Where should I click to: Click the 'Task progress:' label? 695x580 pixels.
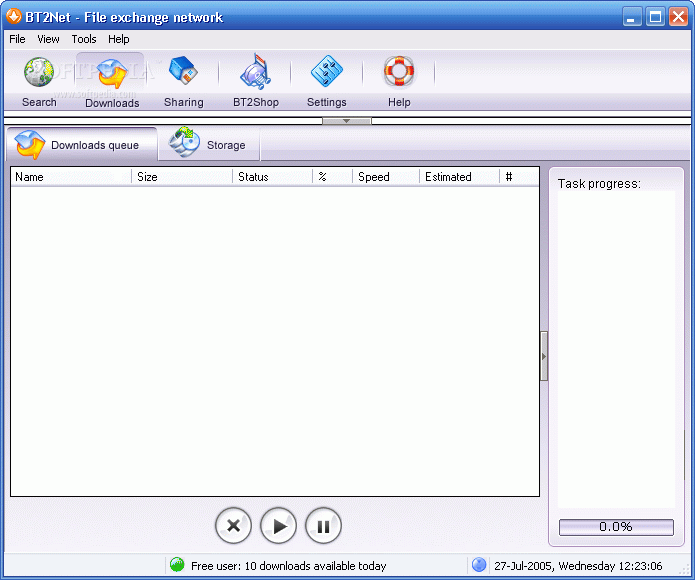point(599,183)
